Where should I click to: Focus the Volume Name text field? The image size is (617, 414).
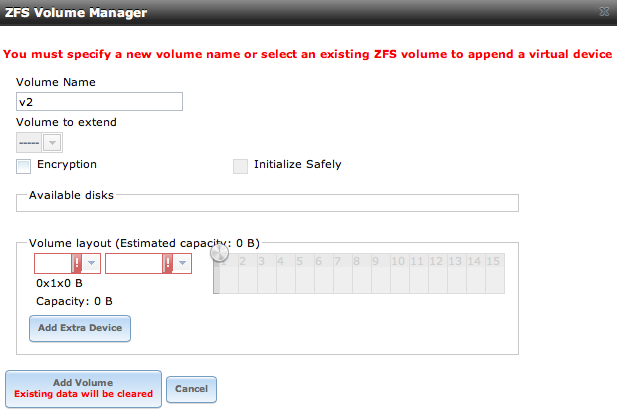coord(99,102)
